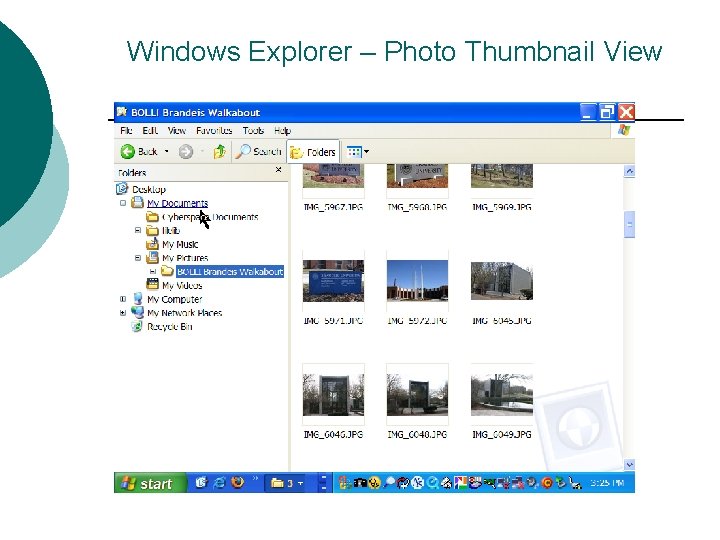Select the BOLLI Brandeis Walkabout folder
This screenshot has width=720, height=540.
point(230,272)
